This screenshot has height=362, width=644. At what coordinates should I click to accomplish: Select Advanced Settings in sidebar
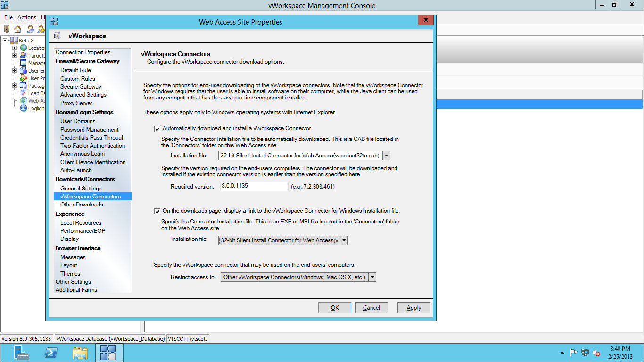[x=83, y=95]
